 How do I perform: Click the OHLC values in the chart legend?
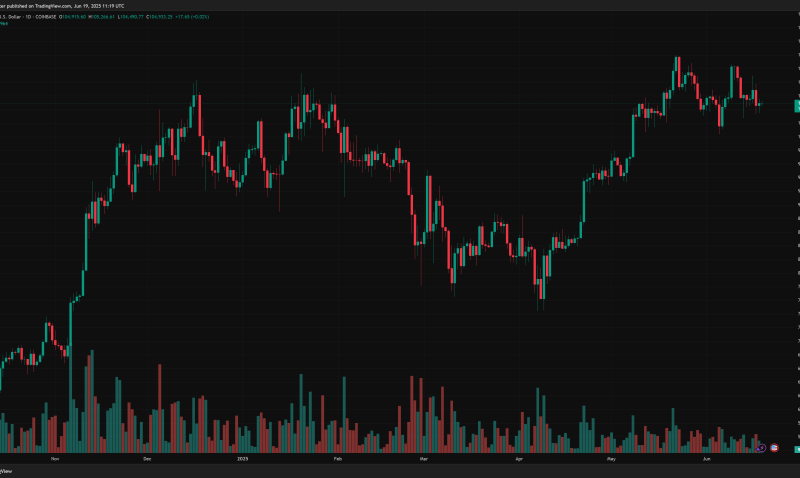[134, 17]
